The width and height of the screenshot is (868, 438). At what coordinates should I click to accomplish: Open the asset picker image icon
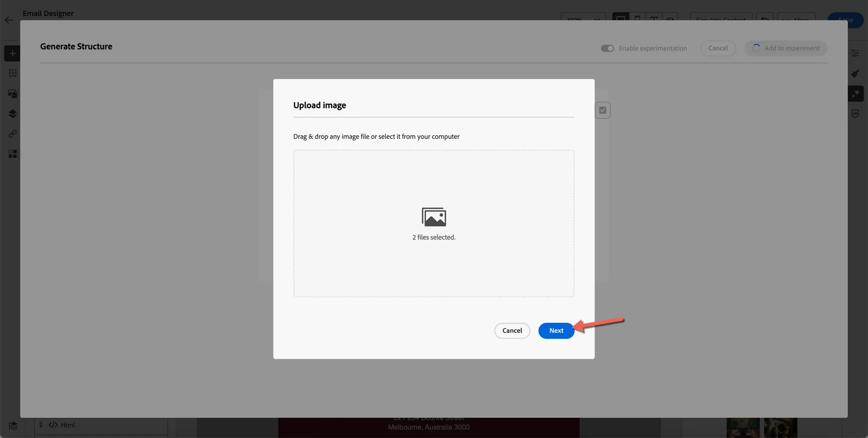point(13,94)
